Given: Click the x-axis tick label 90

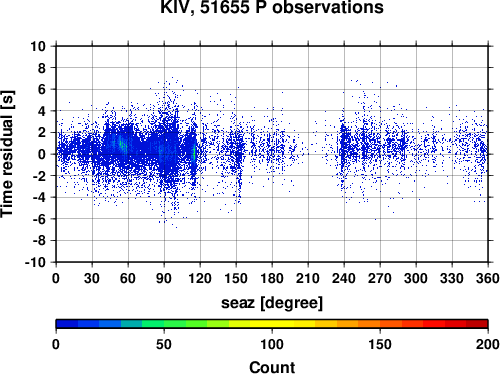Looking at the screenshot, I should (x=164, y=278).
